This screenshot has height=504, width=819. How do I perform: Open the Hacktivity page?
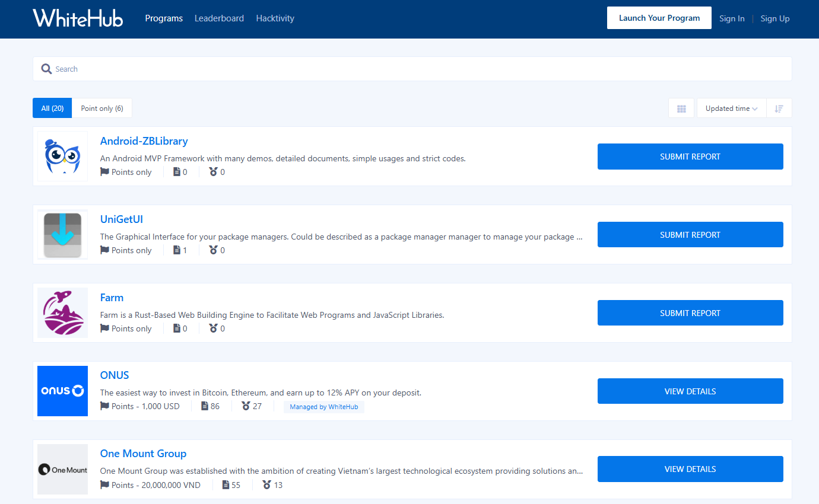point(275,18)
